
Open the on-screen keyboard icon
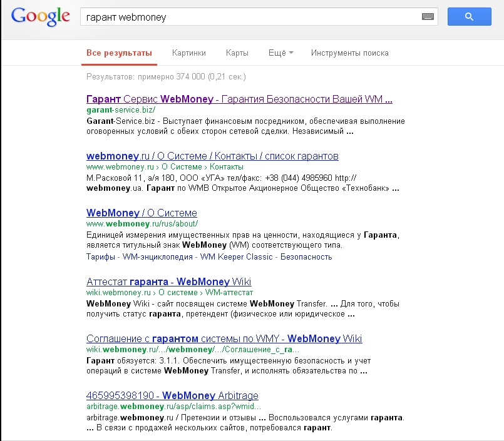[x=428, y=18]
